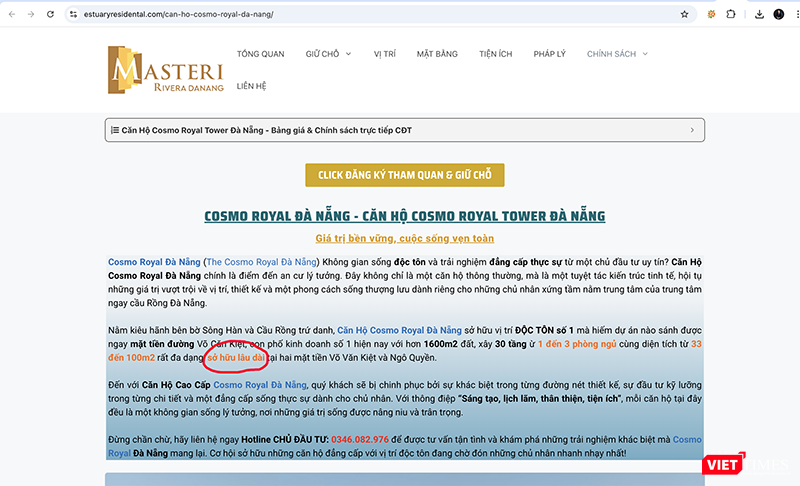The image size is (800, 486).
Task: Open the LIÊN HỆ menu item
Action: 252,87
